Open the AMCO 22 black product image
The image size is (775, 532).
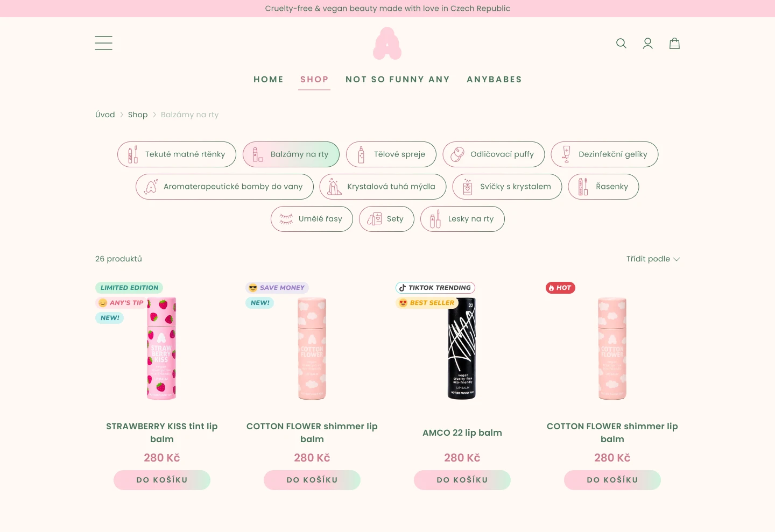462,349
